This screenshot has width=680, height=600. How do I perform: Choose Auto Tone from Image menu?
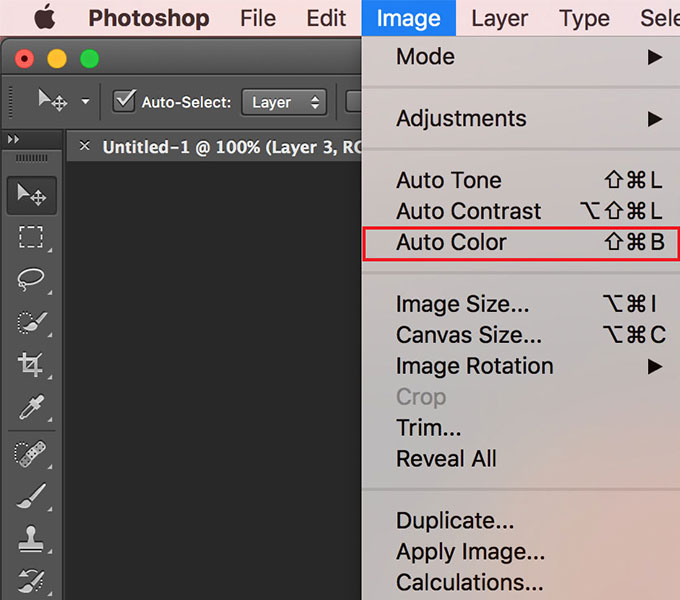point(521,180)
